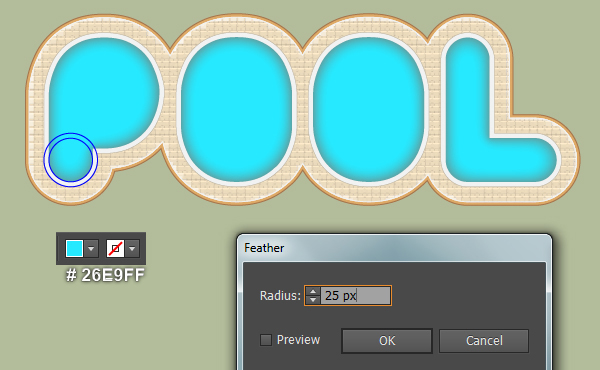Click the #26E9FF hex code label

(105, 275)
